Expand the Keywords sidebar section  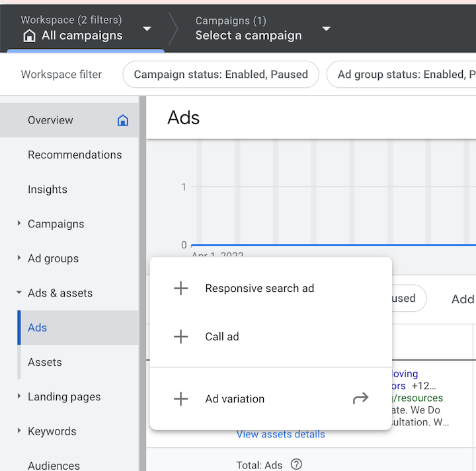coord(19,431)
